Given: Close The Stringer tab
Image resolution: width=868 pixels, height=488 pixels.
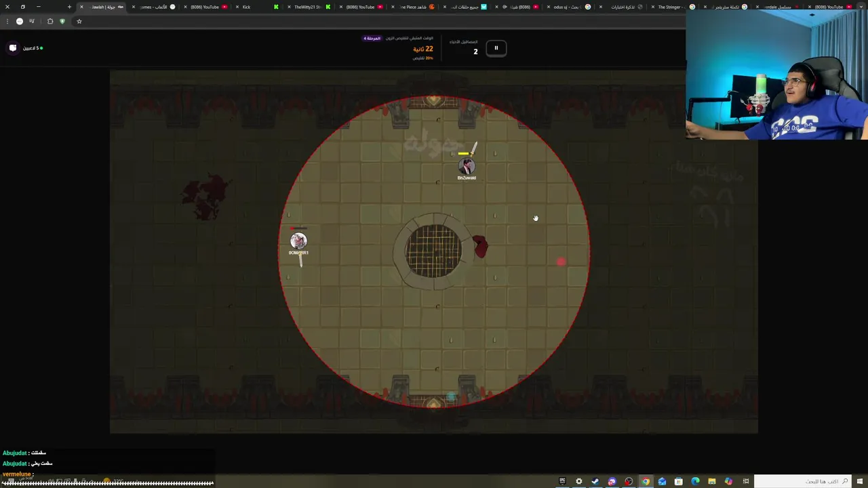Looking at the screenshot, I should pos(652,7).
